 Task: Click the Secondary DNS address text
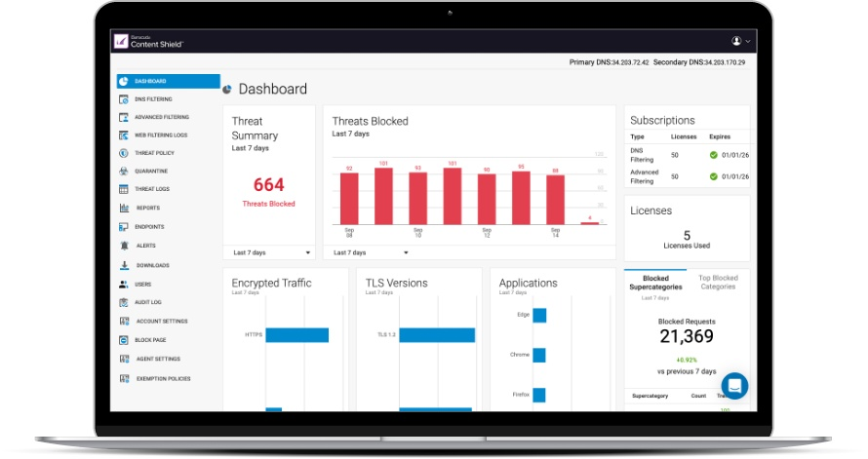tap(699, 62)
